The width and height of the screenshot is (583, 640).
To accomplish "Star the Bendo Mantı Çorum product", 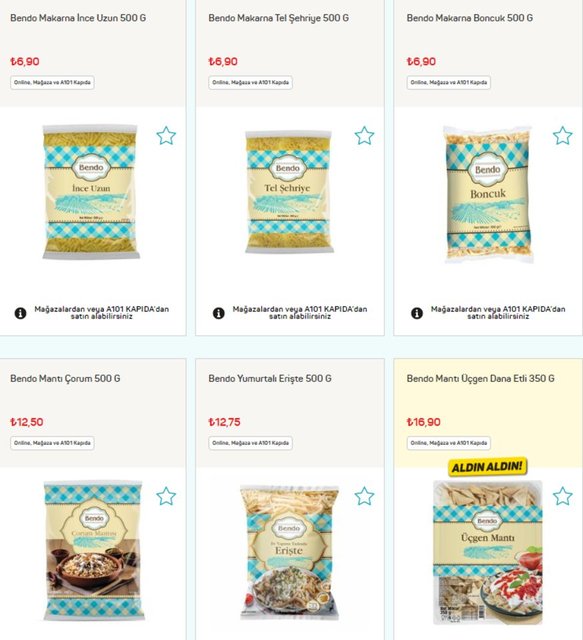I will (x=166, y=496).
